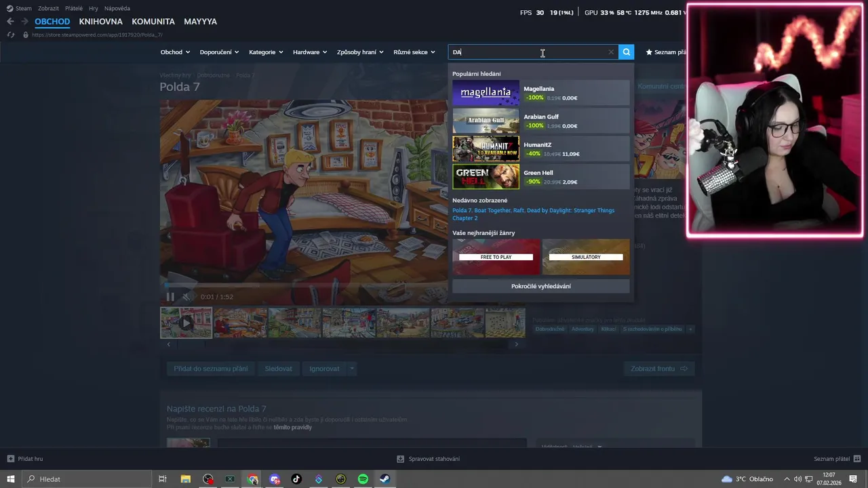Open the Přátelé menu
868x488 pixels.
tap(74, 8)
